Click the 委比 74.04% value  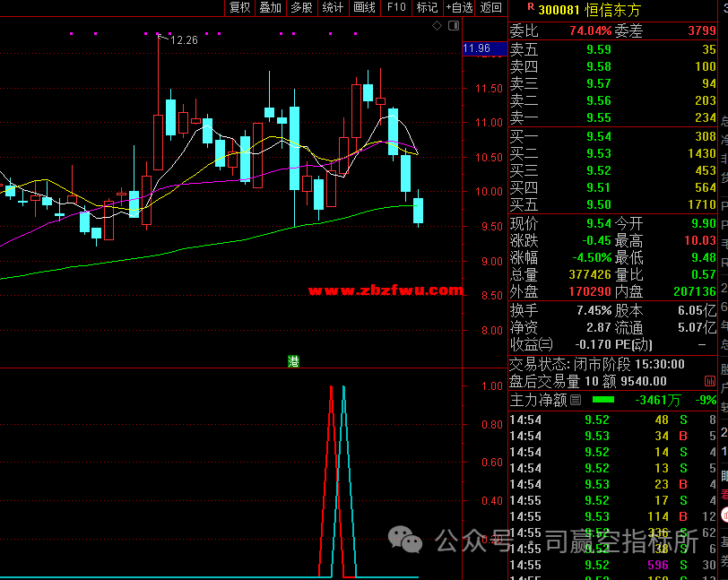click(590, 30)
